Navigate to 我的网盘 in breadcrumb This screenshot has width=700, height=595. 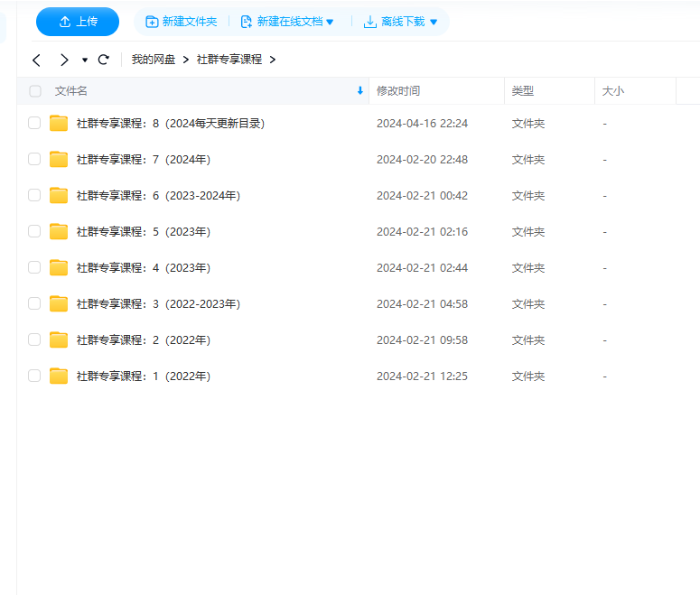point(154,60)
